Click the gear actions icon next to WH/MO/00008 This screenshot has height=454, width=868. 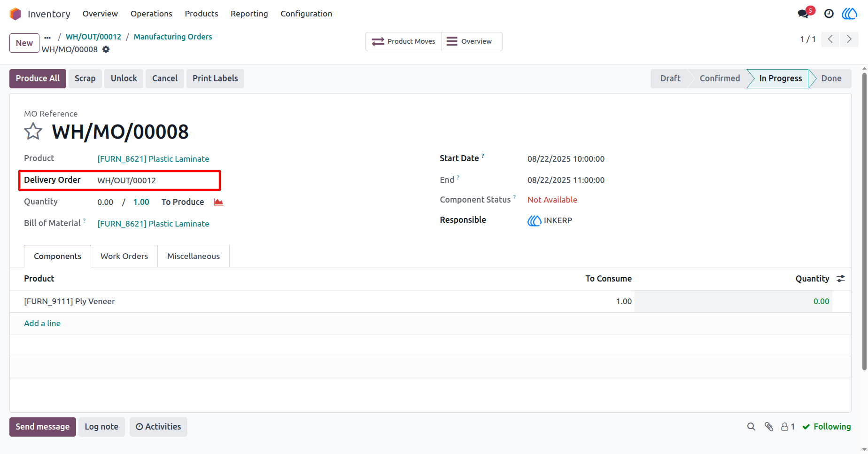click(106, 49)
